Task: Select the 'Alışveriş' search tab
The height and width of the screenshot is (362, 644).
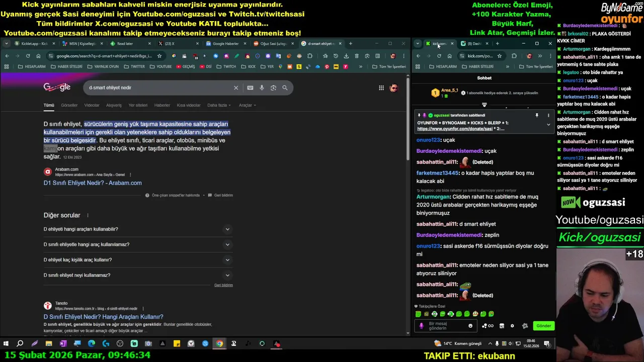Action: pyautogui.click(x=114, y=105)
